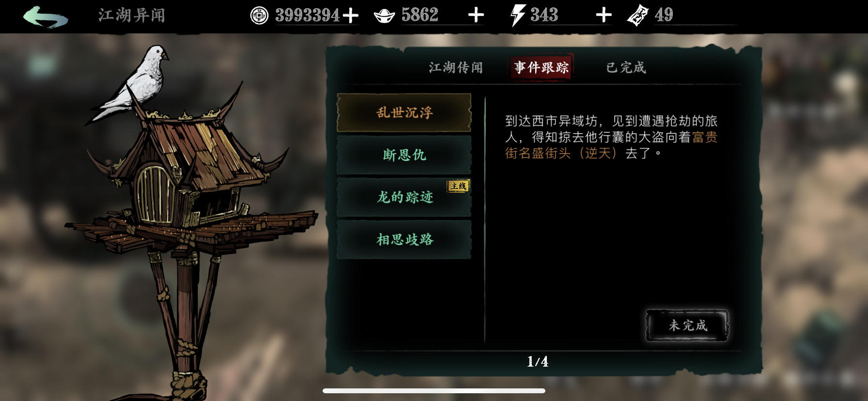Tap the 1/4 page indicator

538,361
